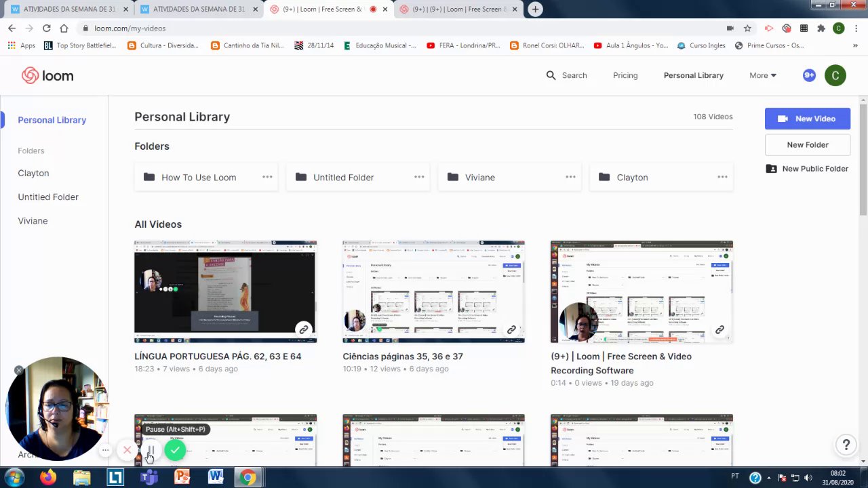Cancel the recording with red X
Viewport: 868px width, 488px height.
pos(127,450)
